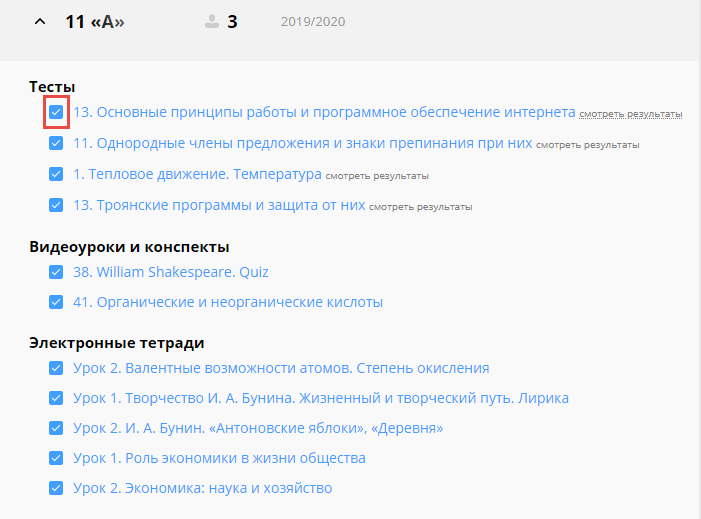Click the Электронные тетради heading

(x=117, y=343)
